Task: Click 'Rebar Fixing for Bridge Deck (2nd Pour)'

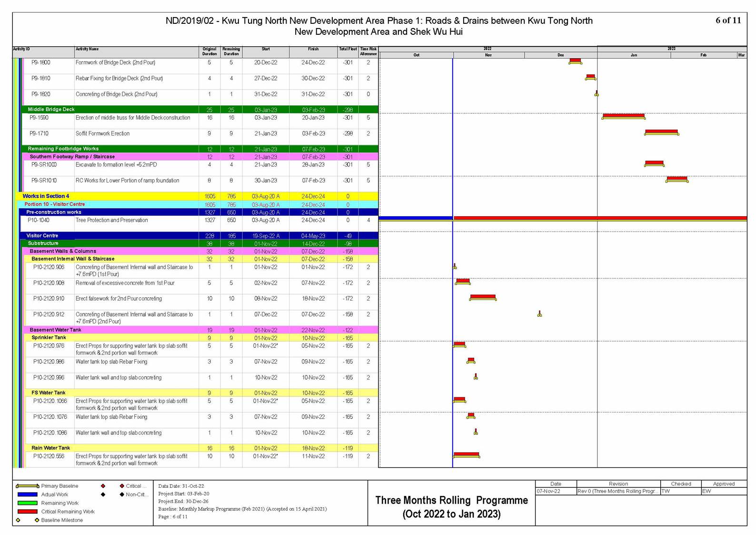Action: (x=119, y=79)
